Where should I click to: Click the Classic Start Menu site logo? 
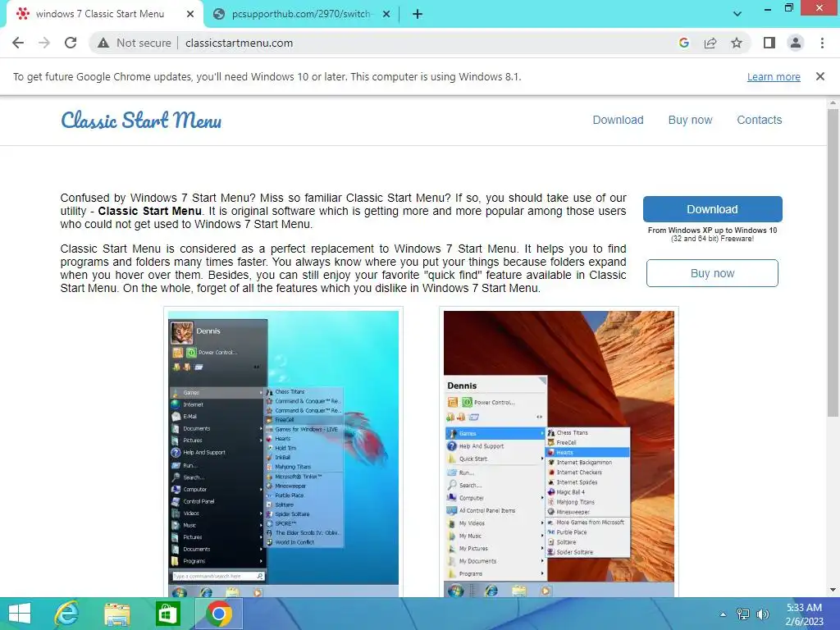(141, 120)
